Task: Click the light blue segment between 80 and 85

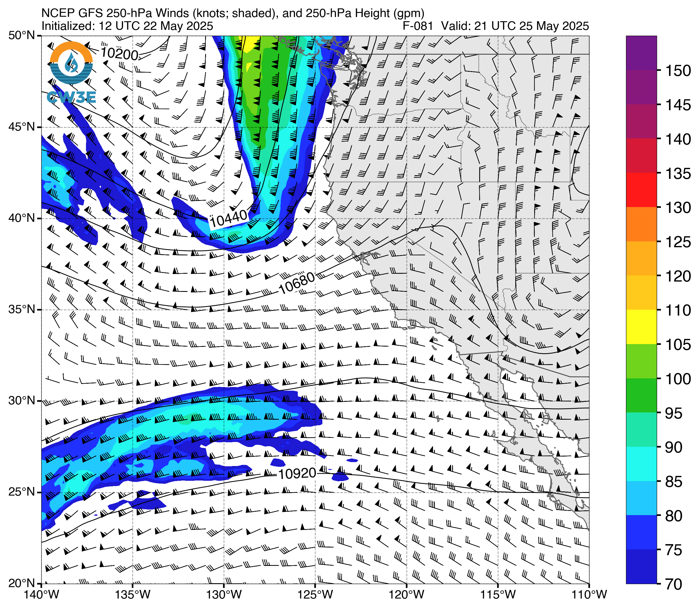Action: [641, 498]
